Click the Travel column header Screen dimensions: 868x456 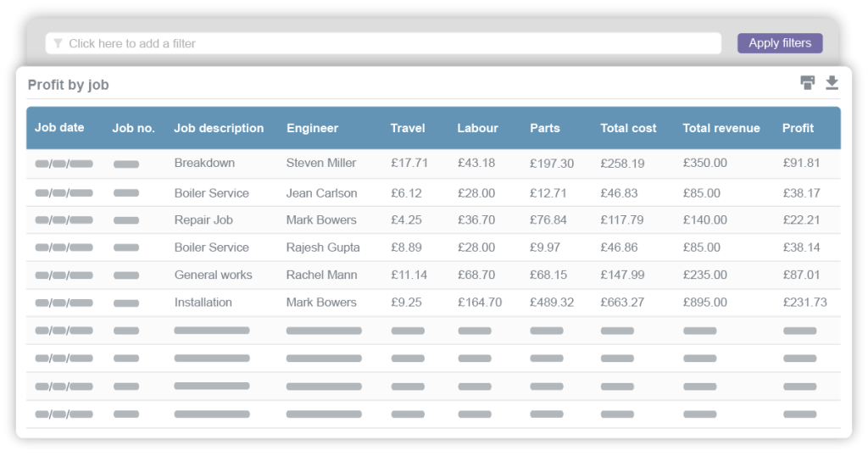click(x=408, y=128)
